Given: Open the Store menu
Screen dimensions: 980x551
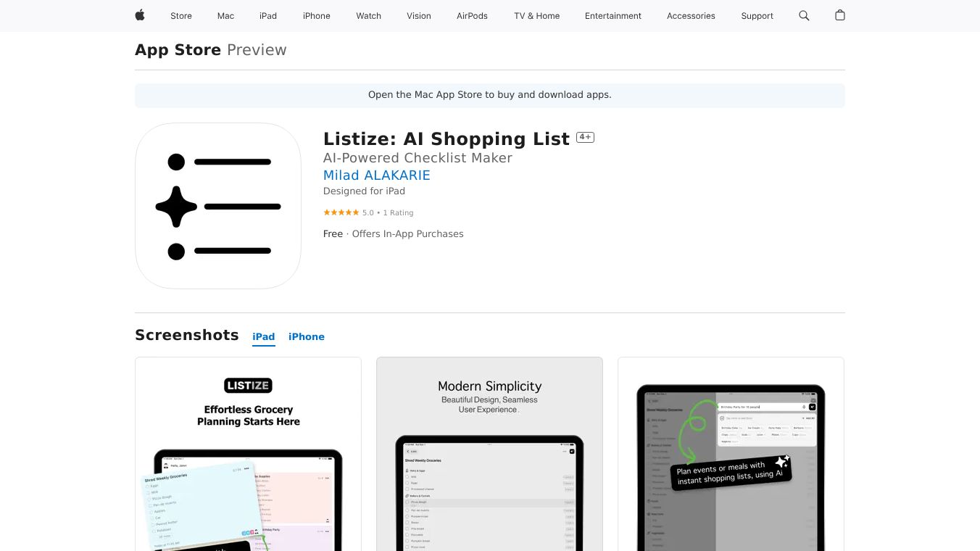Looking at the screenshot, I should pos(181,16).
